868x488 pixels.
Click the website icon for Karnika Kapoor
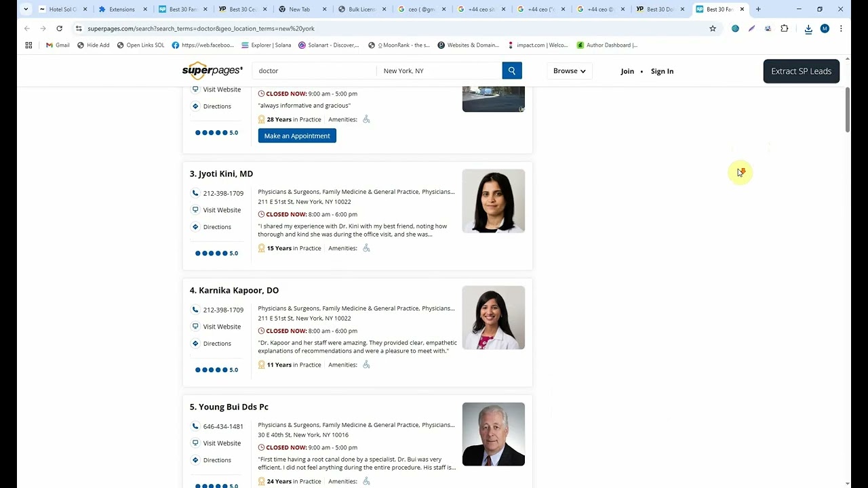click(x=195, y=327)
